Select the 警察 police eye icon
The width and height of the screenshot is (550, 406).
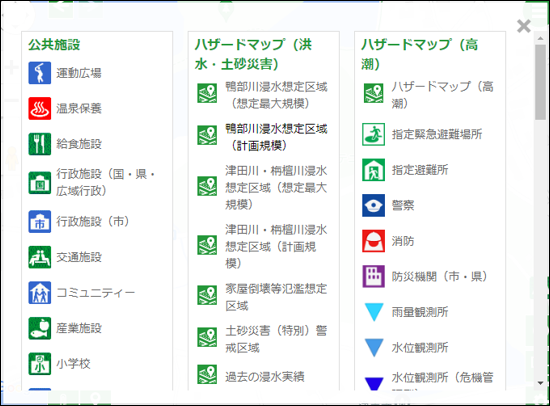pyautogui.click(x=374, y=205)
